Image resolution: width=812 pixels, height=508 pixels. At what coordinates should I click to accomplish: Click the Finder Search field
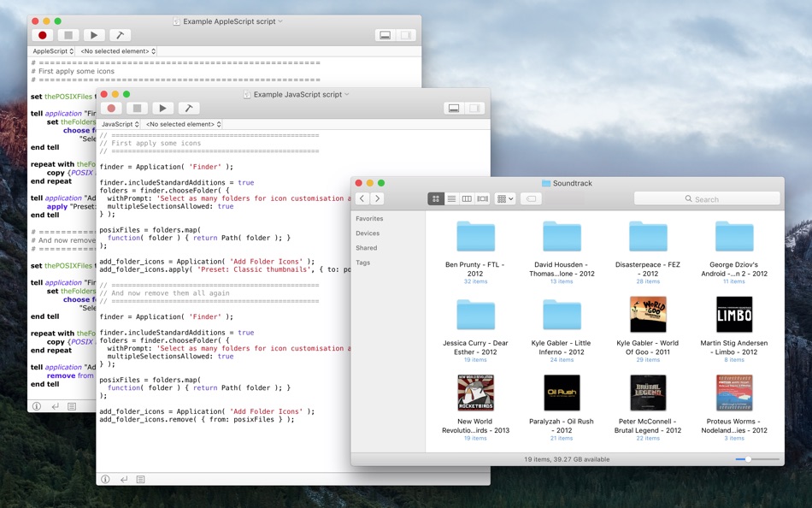(x=707, y=199)
